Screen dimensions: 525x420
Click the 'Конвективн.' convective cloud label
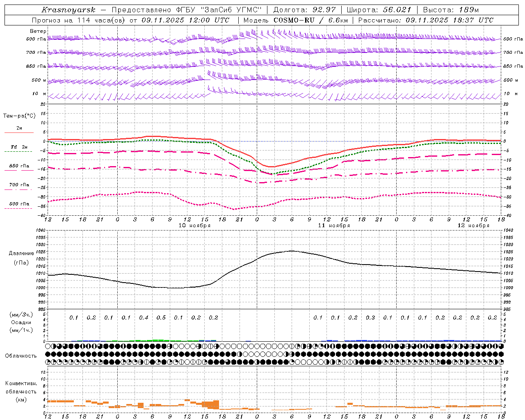coord(21,383)
